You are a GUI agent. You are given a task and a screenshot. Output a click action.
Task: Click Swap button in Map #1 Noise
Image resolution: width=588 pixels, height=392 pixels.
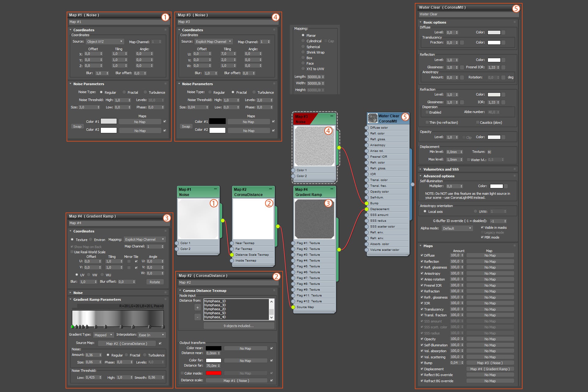(x=77, y=126)
